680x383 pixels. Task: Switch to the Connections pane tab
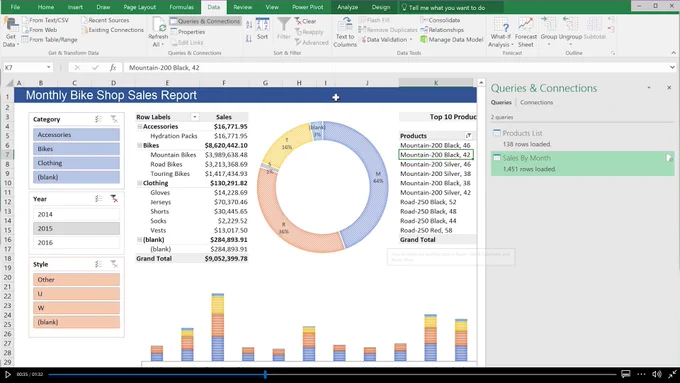pos(536,102)
